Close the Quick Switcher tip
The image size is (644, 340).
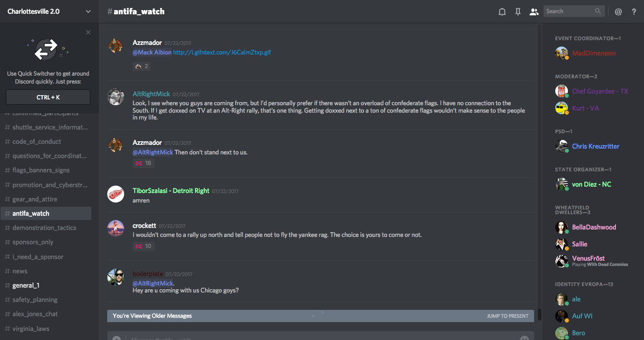(88, 32)
